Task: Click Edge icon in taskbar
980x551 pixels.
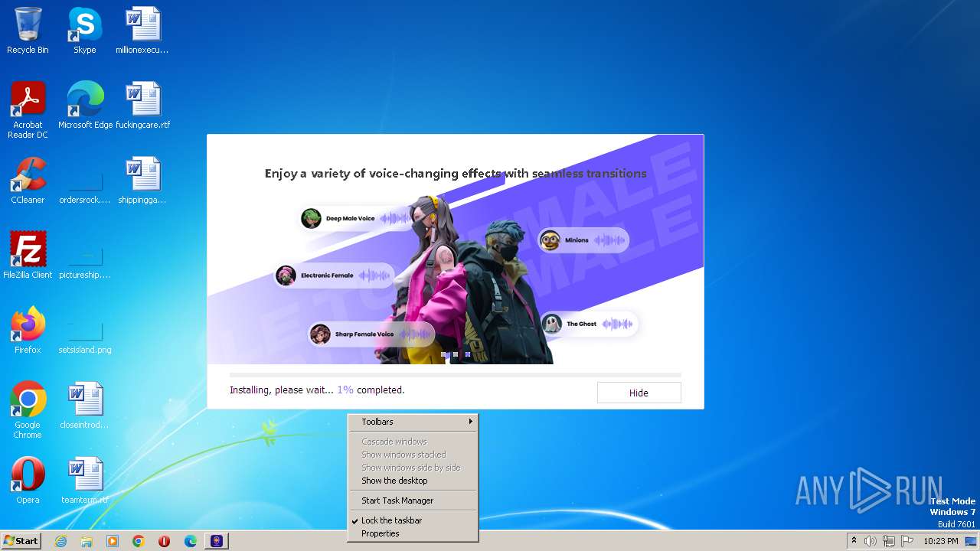Action: [x=191, y=541]
